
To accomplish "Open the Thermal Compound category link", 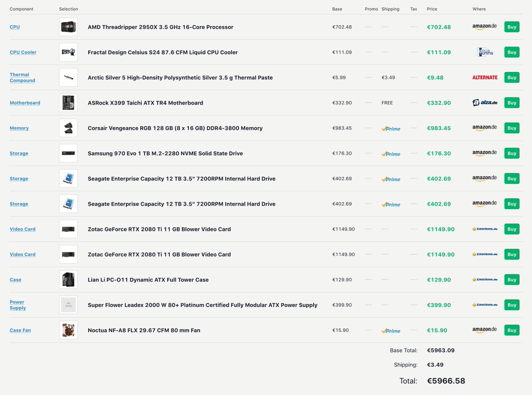I will click(22, 78).
